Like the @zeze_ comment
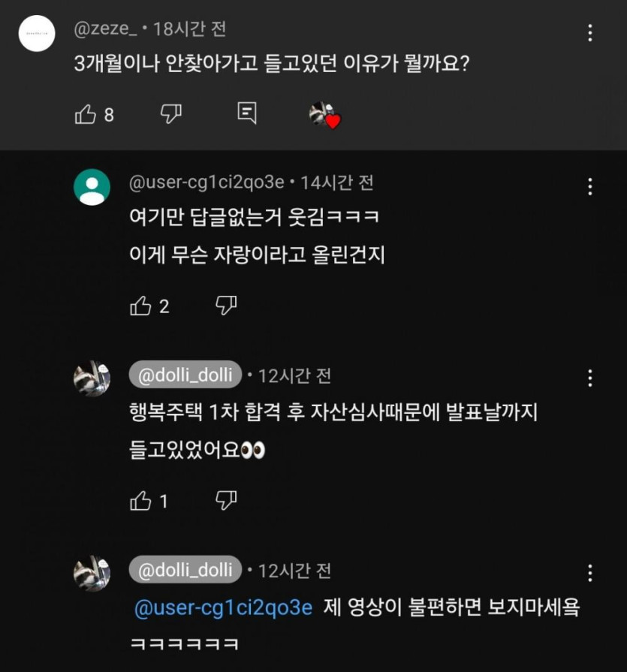627x672 pixels. coord(86,114)
